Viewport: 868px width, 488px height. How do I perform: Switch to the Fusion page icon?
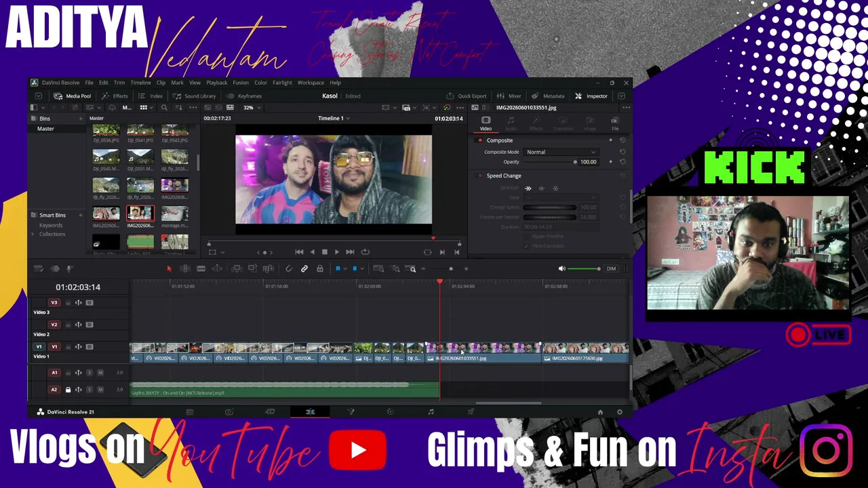click(351, 412)
